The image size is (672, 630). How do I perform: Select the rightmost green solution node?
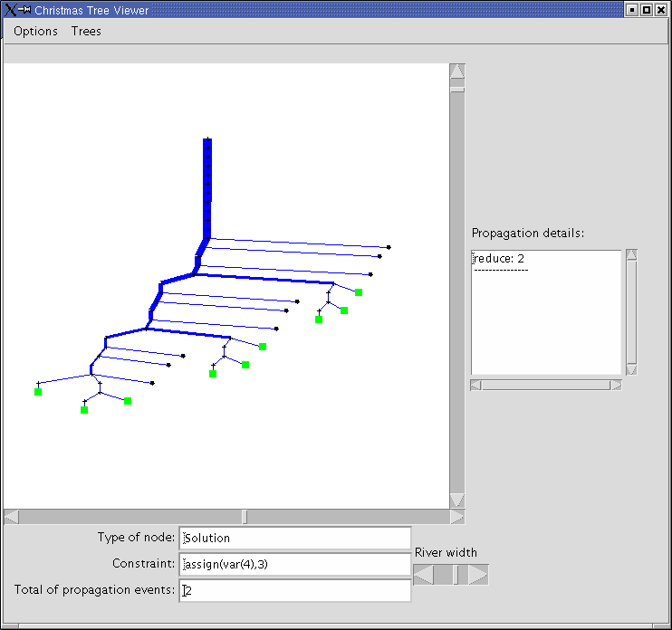coord(359,292)
